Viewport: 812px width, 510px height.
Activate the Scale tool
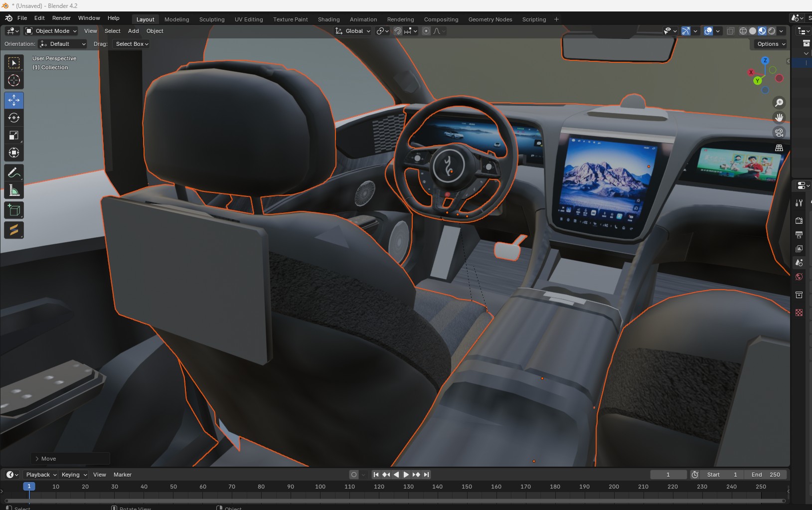14,136
